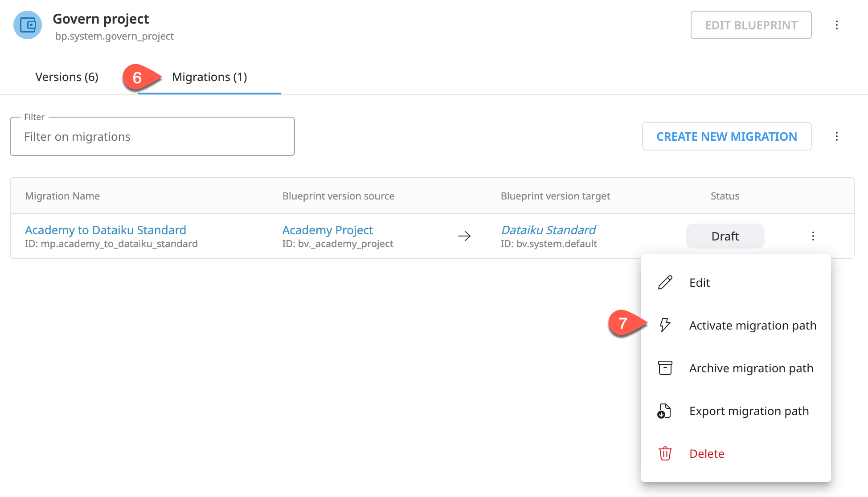Open the Academy to Dataiku Standard migration
The image size is (868, 497).
point(106,230)
